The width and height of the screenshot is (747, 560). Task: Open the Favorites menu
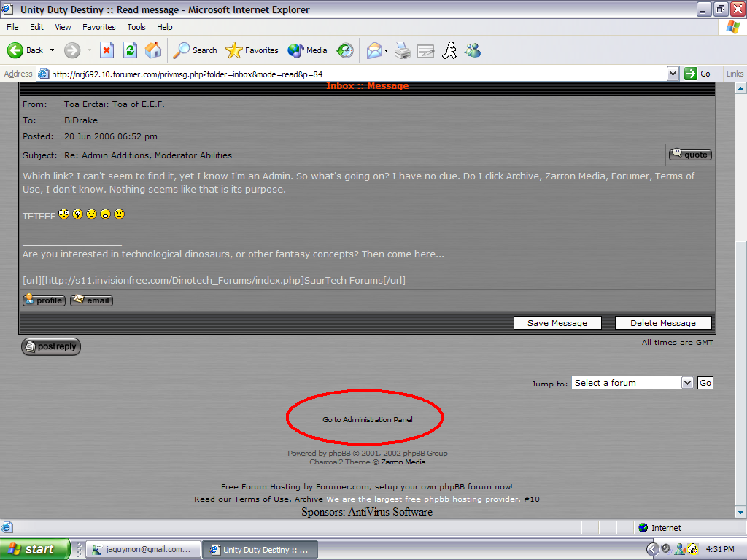point(99,27)
